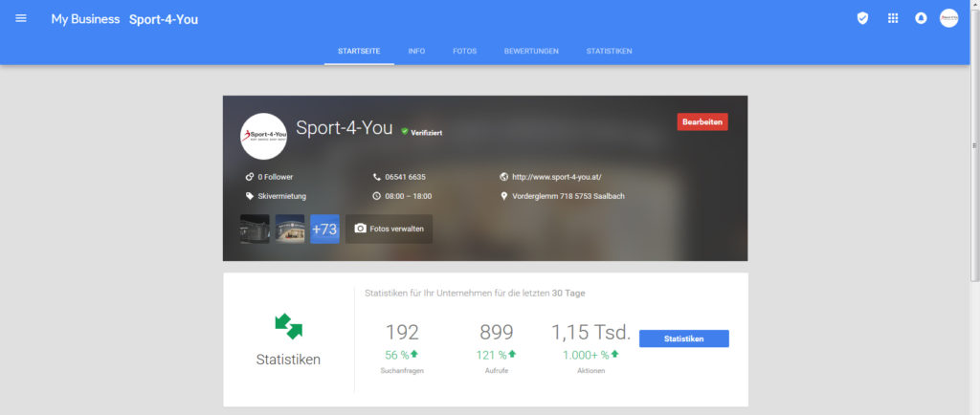Click the Vorderglemm 718 5753 Saalbach address
This screenshot has height=415, width=980.
point(568,196)
